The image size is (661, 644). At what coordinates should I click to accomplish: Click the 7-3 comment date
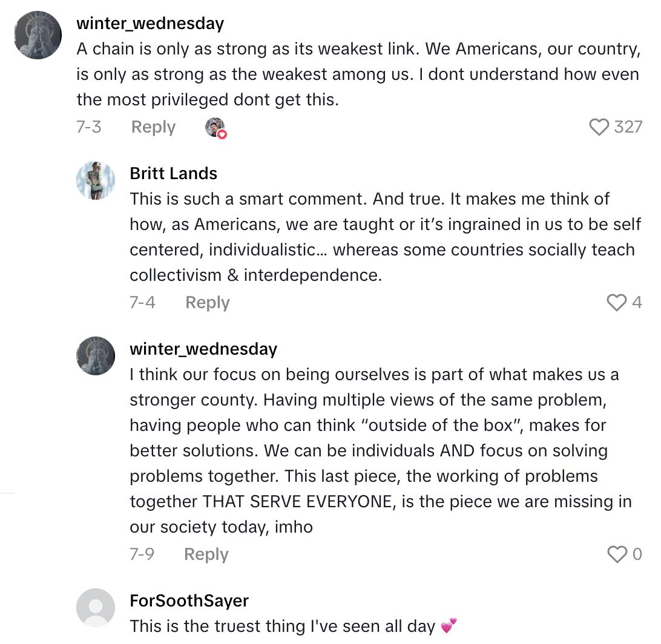pyautogui.click(x=89, y=127)
